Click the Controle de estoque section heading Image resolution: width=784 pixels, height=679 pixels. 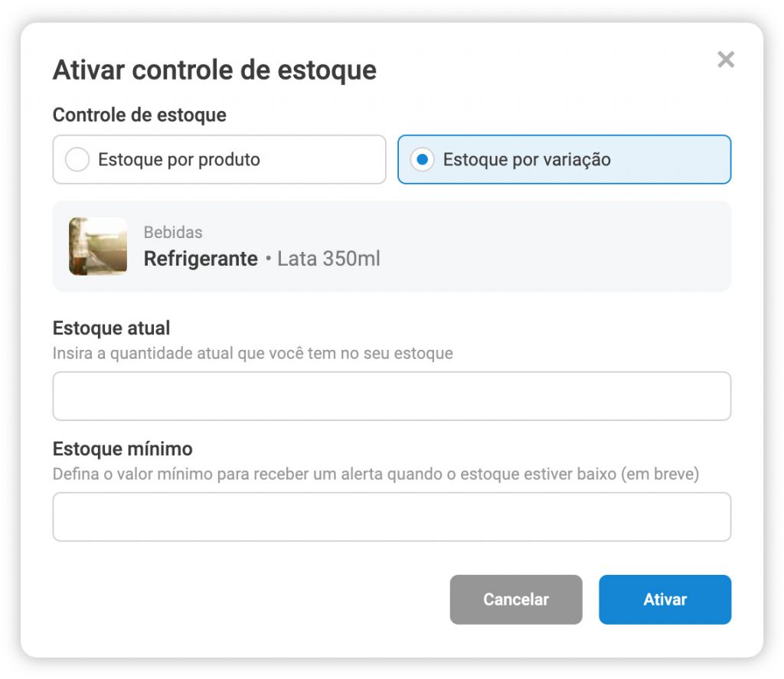139,115
